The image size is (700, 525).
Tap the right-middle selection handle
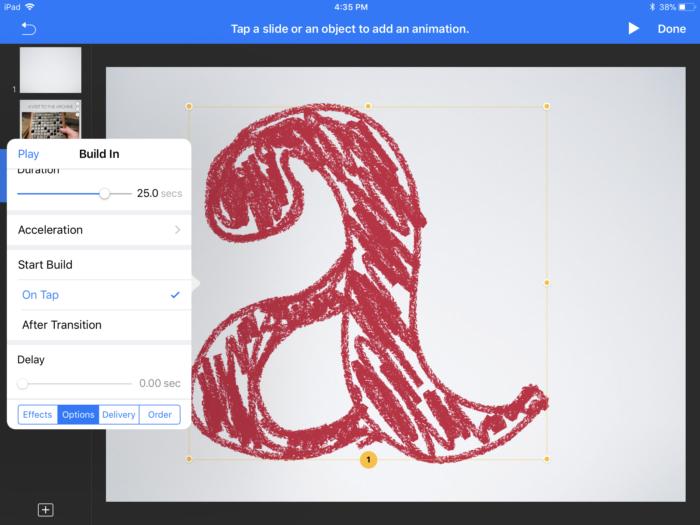[547, 283]
